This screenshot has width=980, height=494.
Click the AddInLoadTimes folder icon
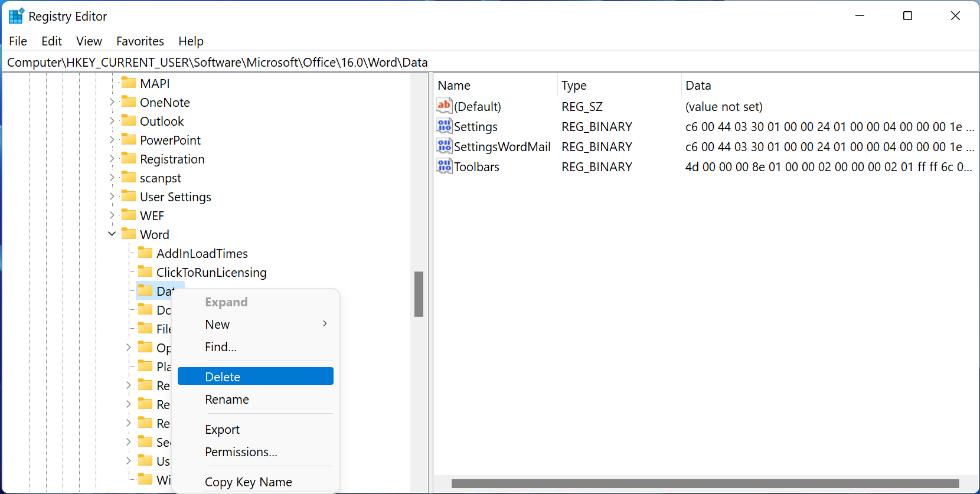pyautogui.click(x=145, y=253)
